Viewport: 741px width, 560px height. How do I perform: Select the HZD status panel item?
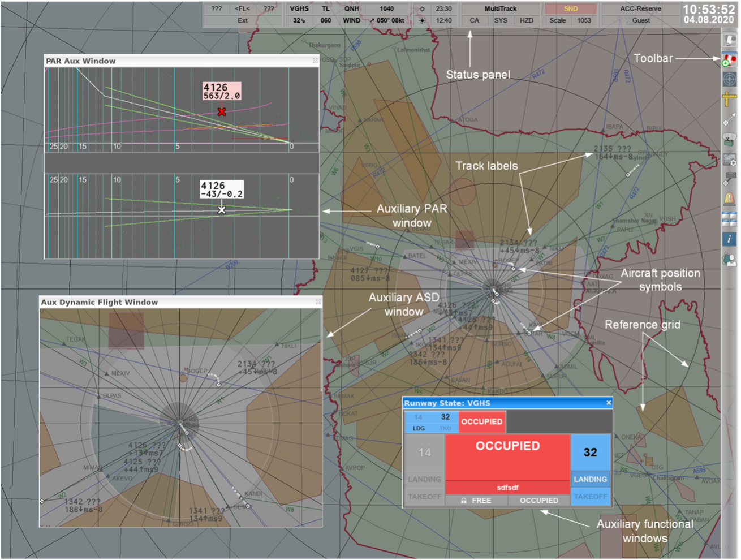526,20
